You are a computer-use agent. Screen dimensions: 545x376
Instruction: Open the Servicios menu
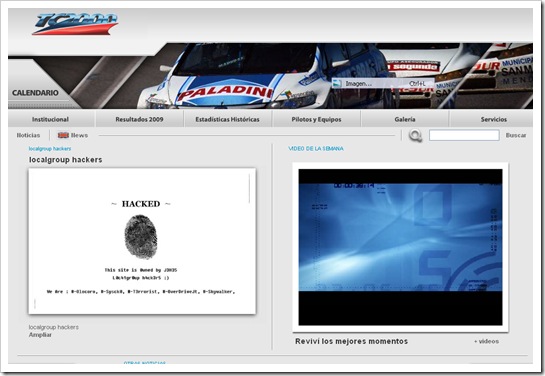494,119
